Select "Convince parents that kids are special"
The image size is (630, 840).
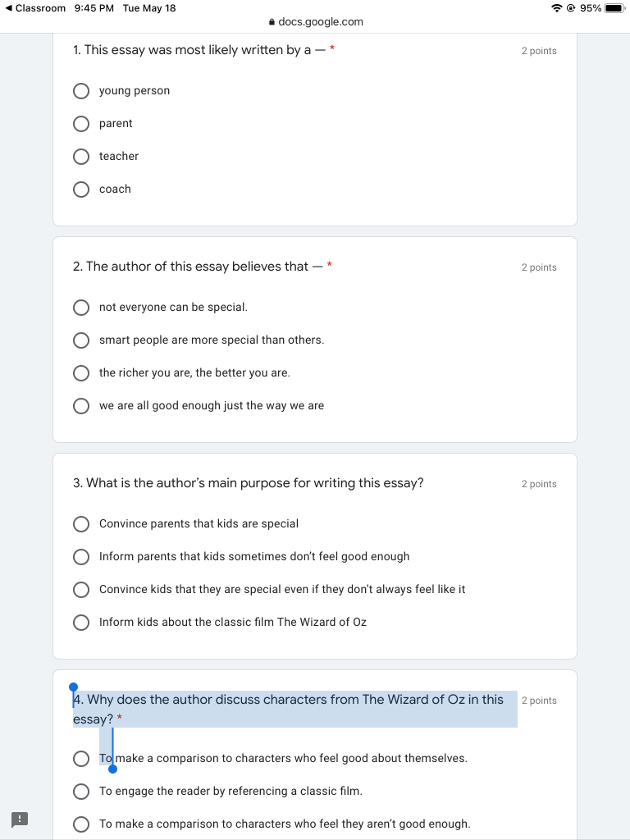click(81, 524)
